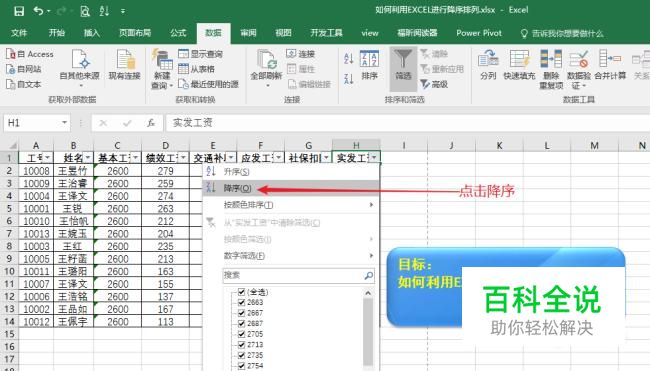The height and width of the screenshot is (371, 650).
Task: Switch to the 开始 tab
Action: click(56, 33)
